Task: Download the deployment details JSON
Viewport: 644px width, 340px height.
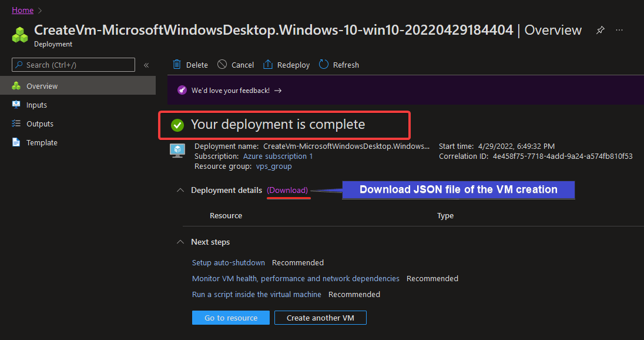Action: (x=287, y=191)
